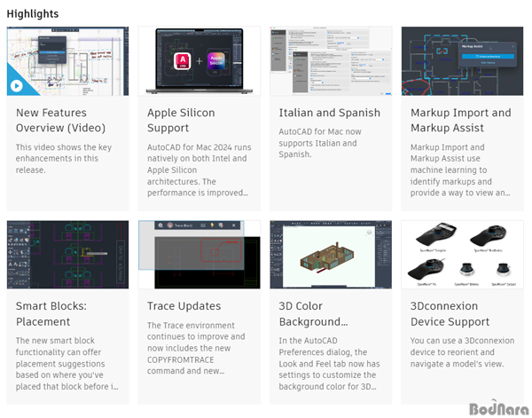Click the AutoCAD app icon in laptop image
Image resolution: width=532 pixels, height=418 pixels.
(x=183, y=61)
